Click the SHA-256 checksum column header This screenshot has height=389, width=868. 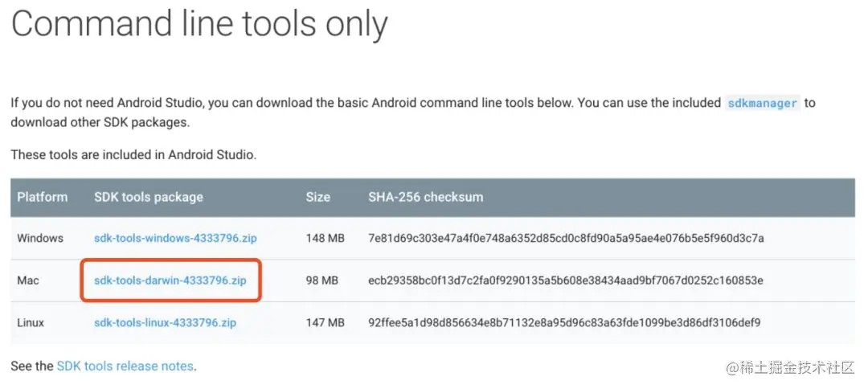pos(426,197)
